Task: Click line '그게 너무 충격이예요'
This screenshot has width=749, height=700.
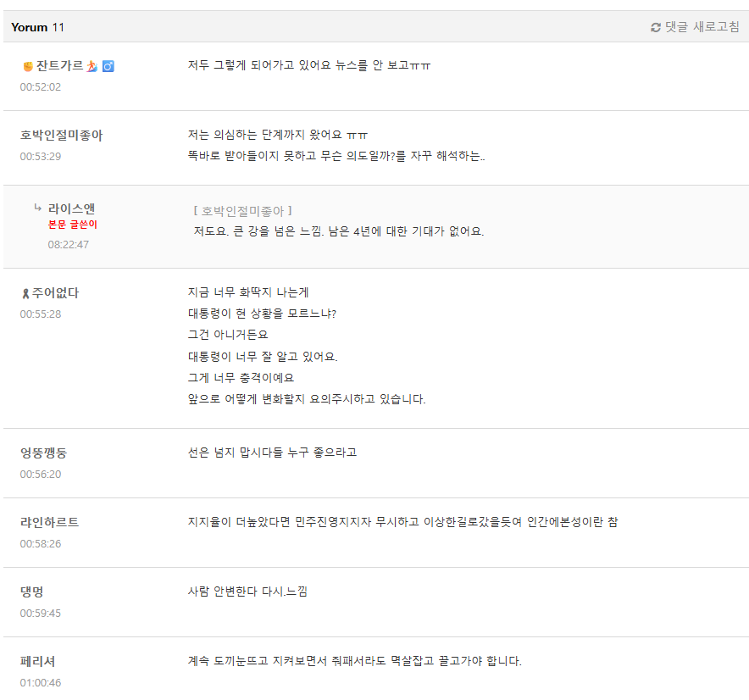Action: pos(241,378)
